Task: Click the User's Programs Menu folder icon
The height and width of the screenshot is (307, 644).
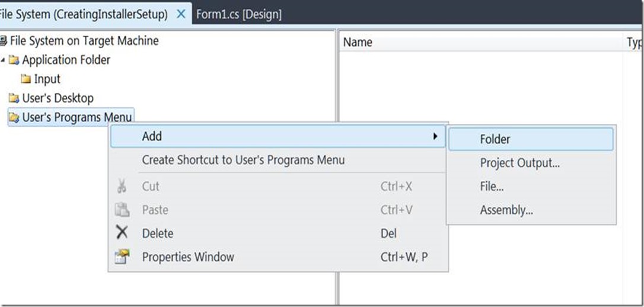Action: (x=14, y=117)
